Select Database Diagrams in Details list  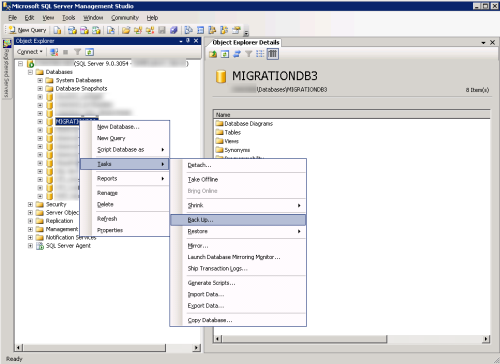(x=244, y=124)
